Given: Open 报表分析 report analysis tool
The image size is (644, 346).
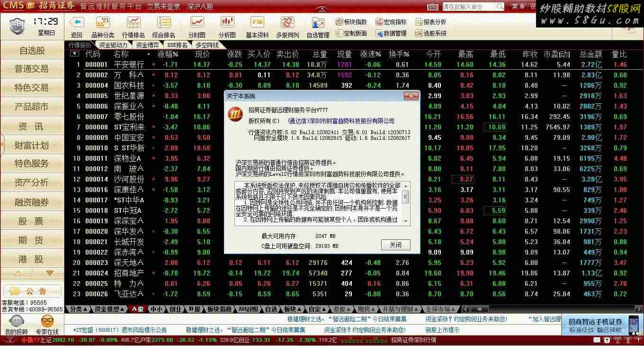Looking at the screenshot, I should [431, 22].
